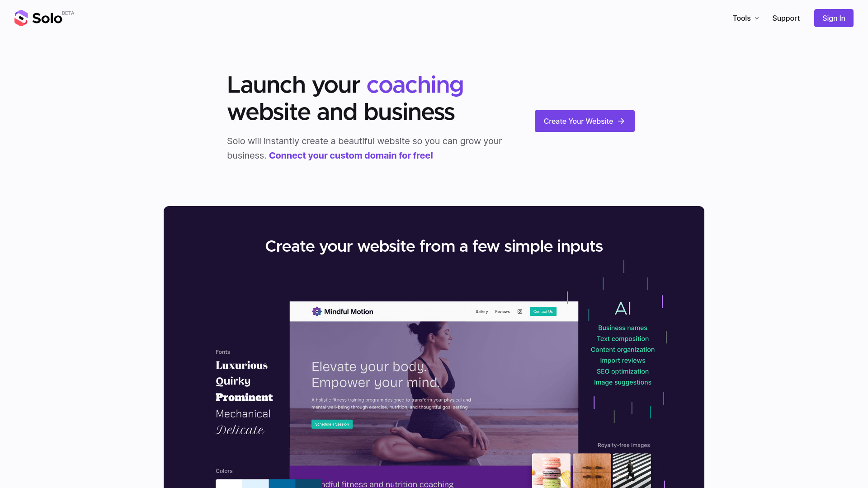Click the Support menu item in top nav

tap(786, 18)
